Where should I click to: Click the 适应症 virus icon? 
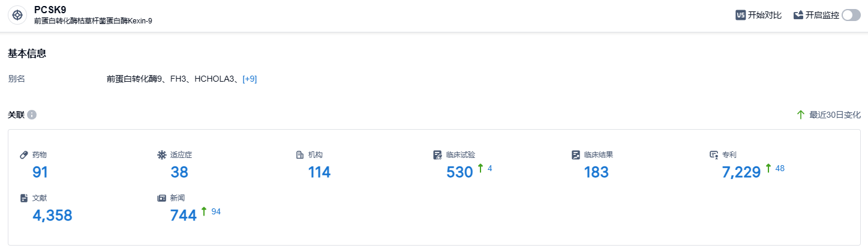click(x=161, y=155)
